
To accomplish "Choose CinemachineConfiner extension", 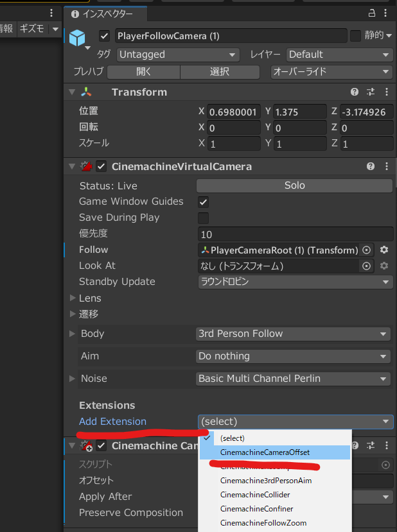I will coord(275,509).
